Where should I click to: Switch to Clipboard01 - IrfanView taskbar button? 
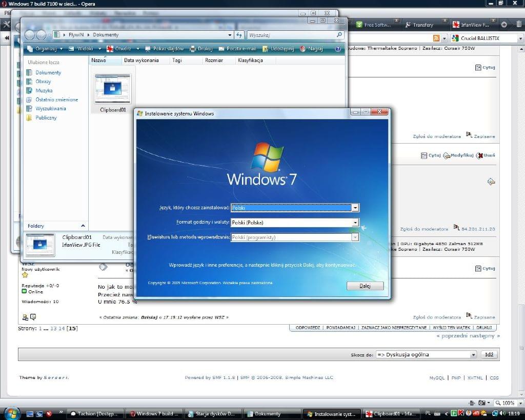(391, 414)
